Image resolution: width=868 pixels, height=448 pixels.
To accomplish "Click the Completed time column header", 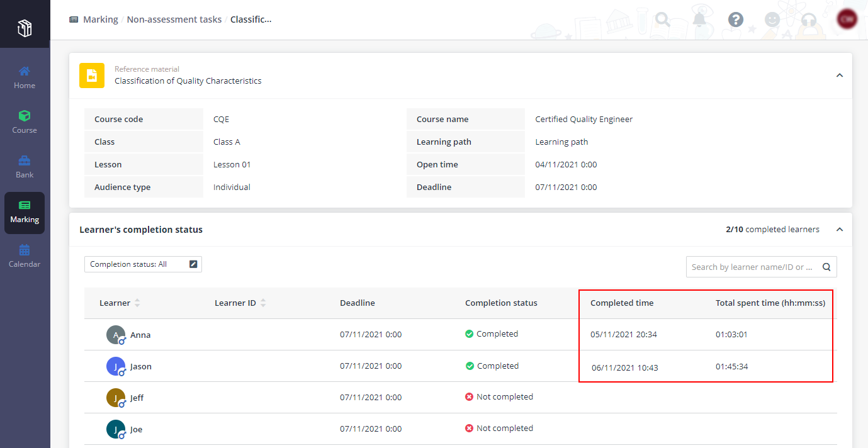I will (622, 303).
